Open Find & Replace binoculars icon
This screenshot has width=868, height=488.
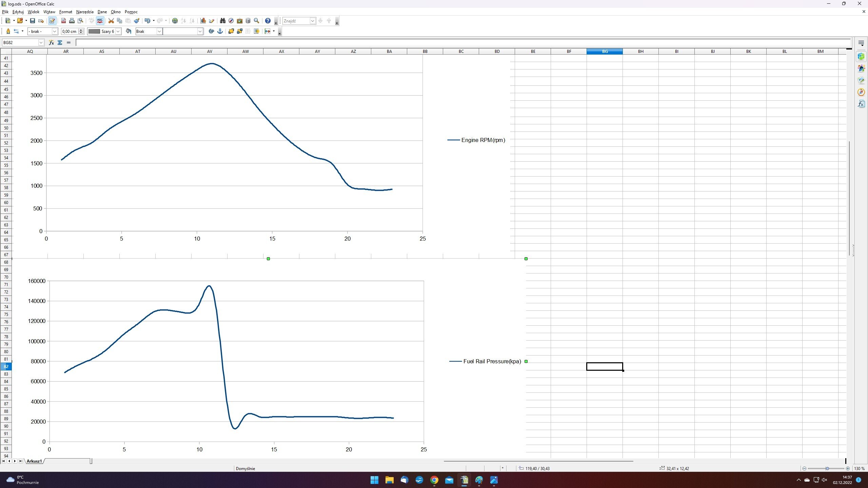coord(222,21)
